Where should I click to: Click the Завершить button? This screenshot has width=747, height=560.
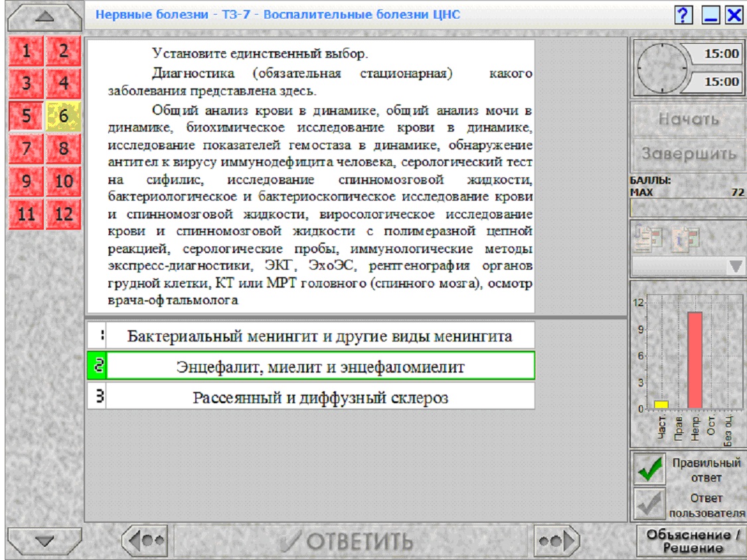click(x=689, y=154)
